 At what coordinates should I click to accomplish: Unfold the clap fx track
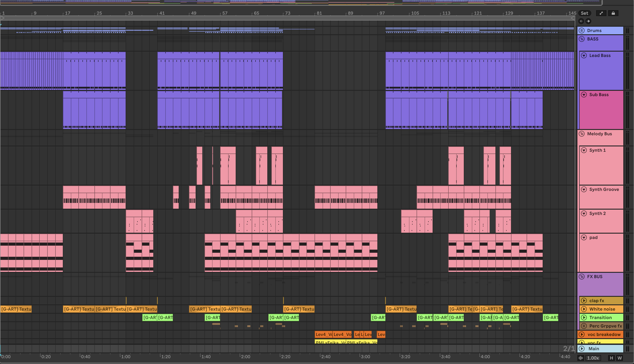click(x=584, y=301)
